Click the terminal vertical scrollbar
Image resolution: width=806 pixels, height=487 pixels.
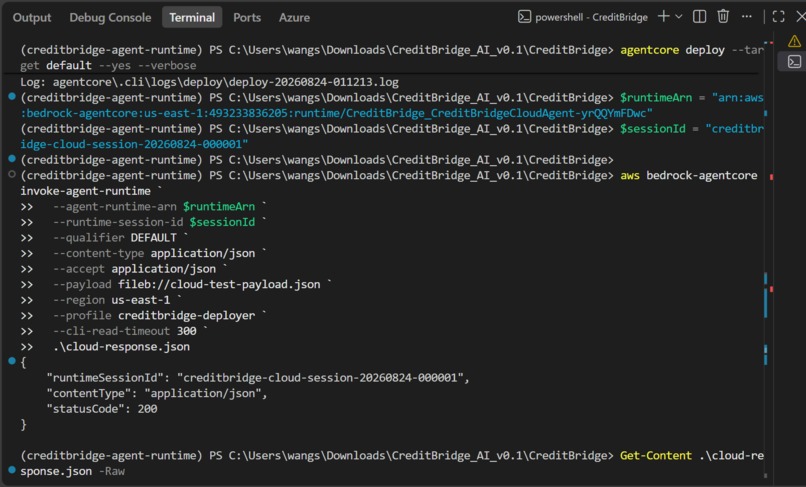tap(768, 260)
